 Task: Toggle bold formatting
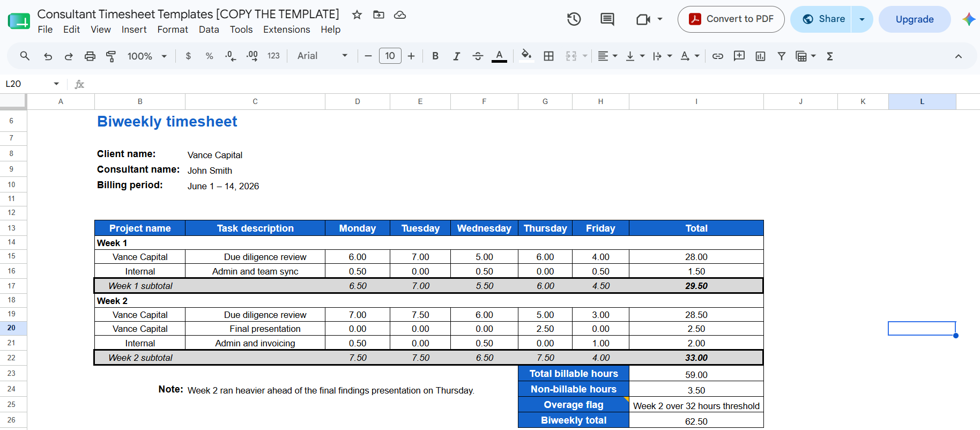[435, 56]
